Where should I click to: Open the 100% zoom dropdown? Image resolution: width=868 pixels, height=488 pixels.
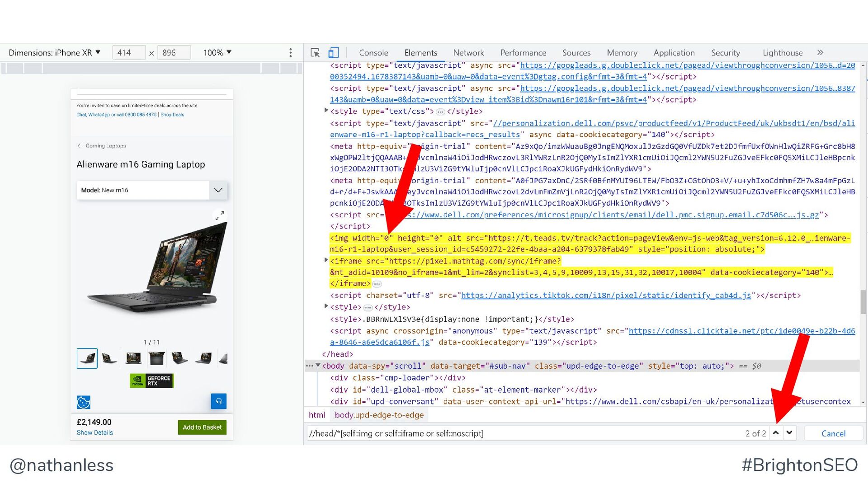[x=217, y=53]
